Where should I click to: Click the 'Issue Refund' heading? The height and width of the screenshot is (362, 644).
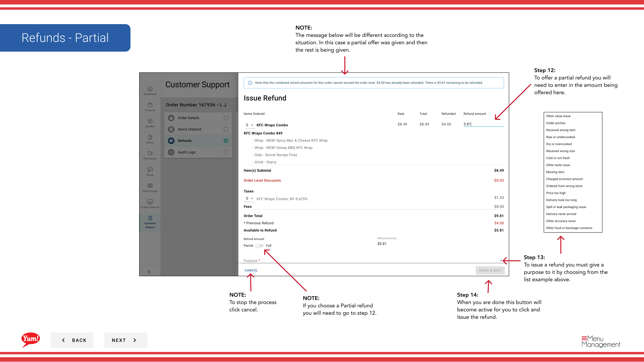pyautogui.click(x=265, y=98)
